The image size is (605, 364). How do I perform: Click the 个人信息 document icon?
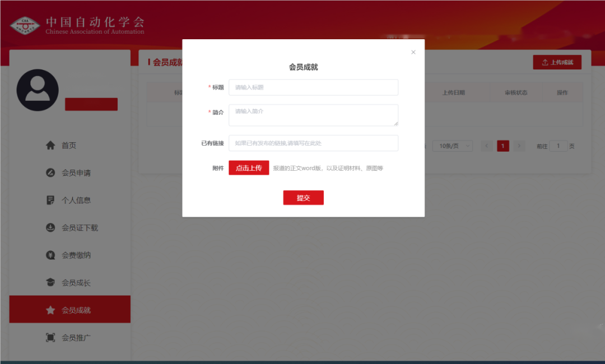(x=50, y=200)
